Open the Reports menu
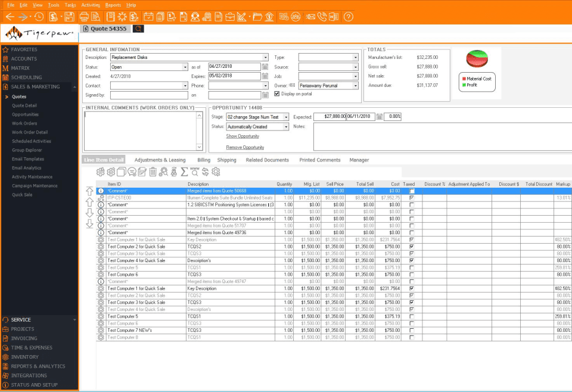 113,5
